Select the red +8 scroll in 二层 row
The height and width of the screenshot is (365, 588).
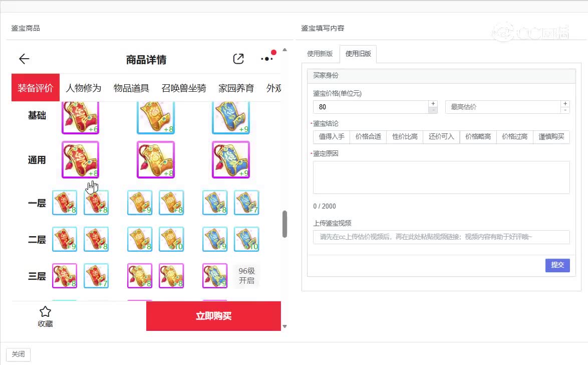click(x=96, y=239)
